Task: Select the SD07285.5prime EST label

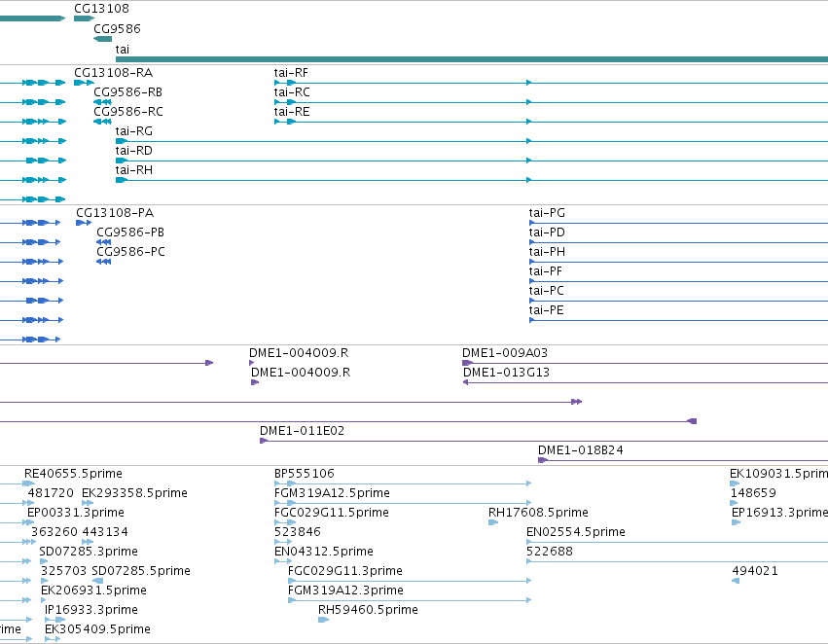Action: pyautogui.click(x=141, y=572)
